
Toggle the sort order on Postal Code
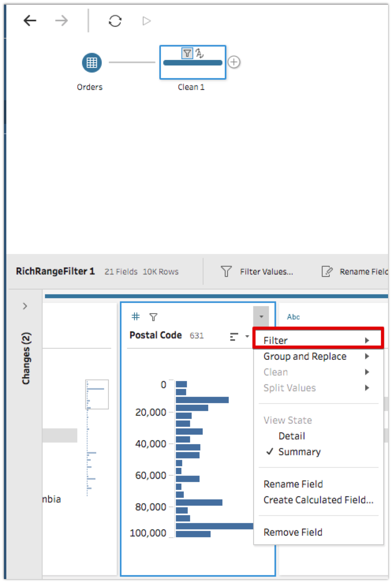[x=234, y=336]
